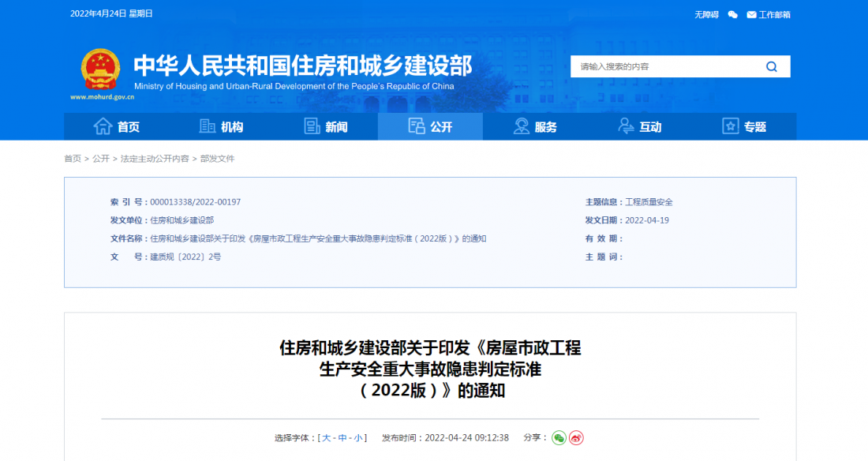Image resolution: width=868 pixels, height=461 pixels.
Task: Go to 部发文件 breadcrumb link
Action: [x=218, y=159]
